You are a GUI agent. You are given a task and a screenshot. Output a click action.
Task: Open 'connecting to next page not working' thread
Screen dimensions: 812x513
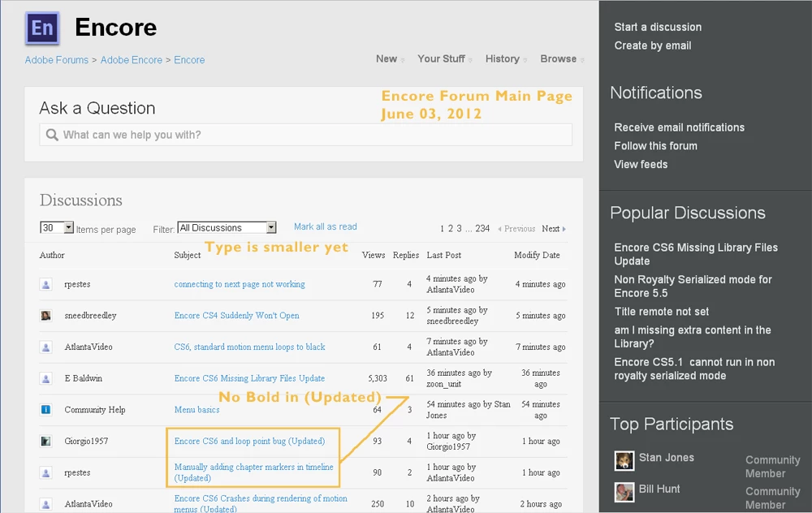coord(240,284)
